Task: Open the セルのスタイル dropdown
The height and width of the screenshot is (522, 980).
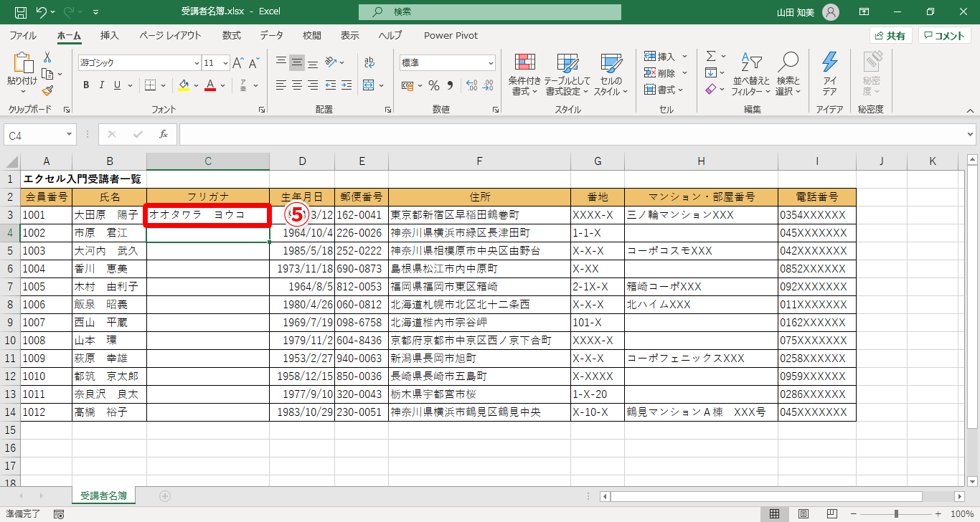Action: point(611,74)
